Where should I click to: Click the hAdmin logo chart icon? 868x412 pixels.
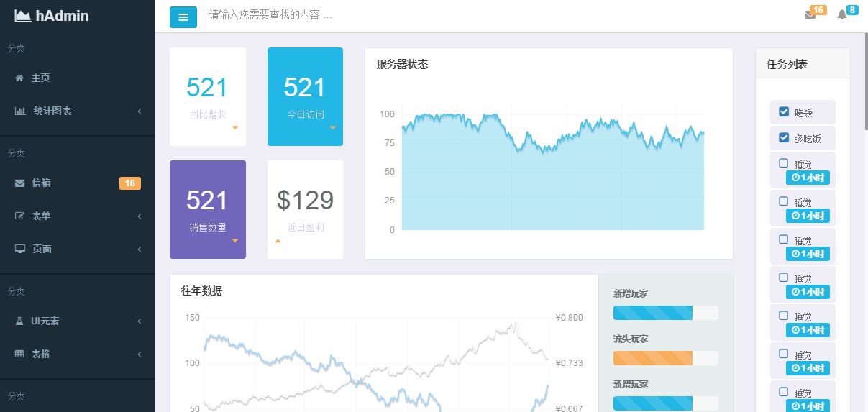23,15
